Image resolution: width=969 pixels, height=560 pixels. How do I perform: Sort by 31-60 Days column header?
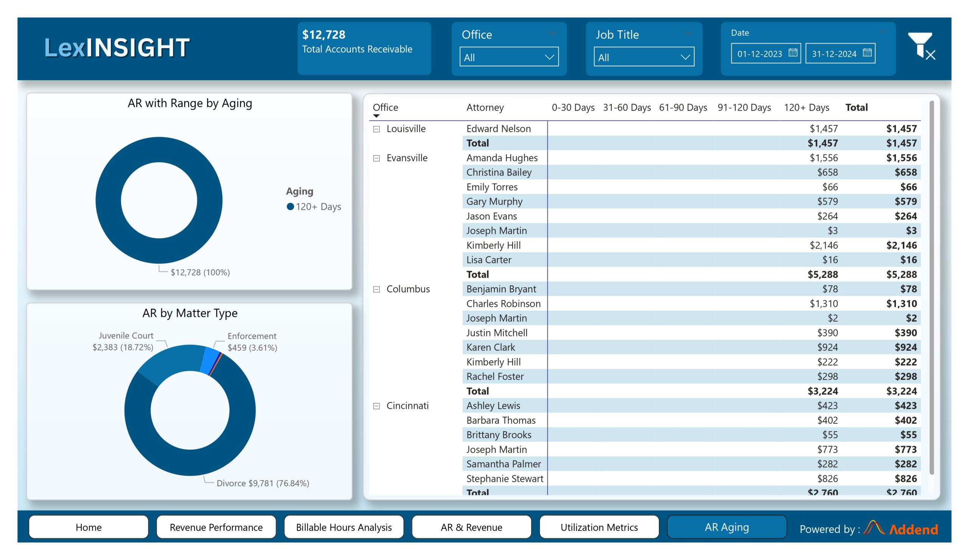pos(627,107)
